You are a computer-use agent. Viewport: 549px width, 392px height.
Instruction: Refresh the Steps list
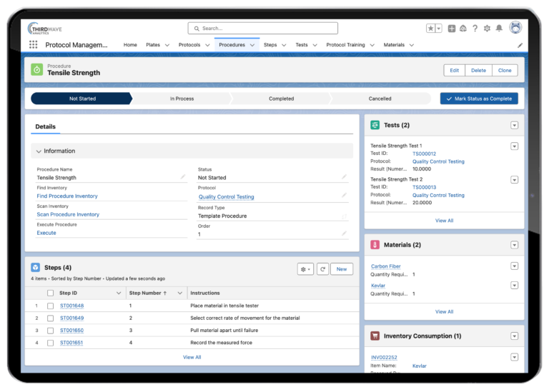[323, 269]
